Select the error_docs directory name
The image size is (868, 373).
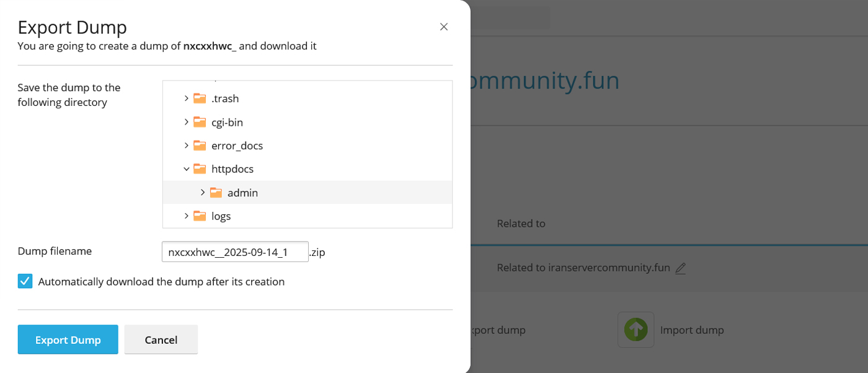click(237, 146)
